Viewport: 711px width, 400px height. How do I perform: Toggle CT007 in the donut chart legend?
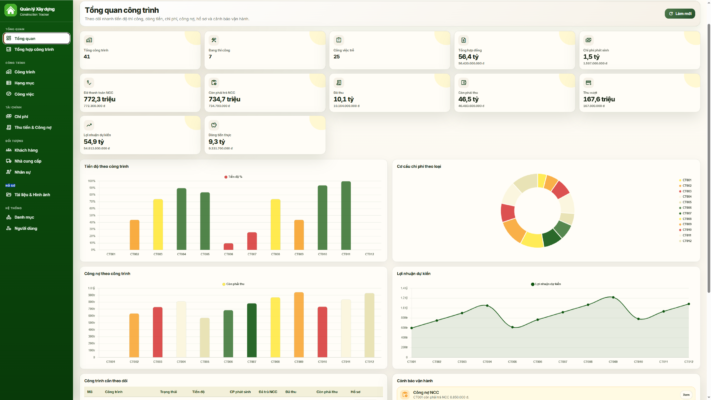685,213
